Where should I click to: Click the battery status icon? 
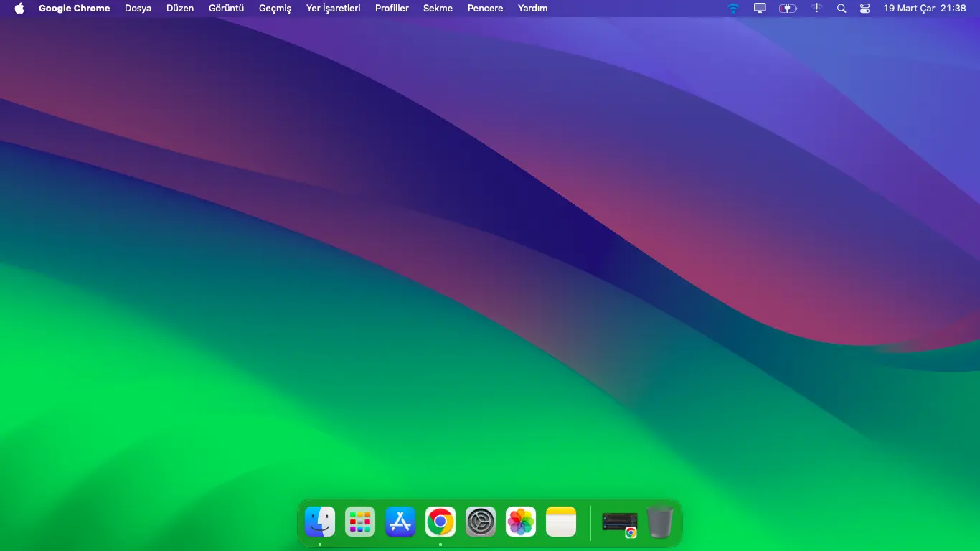pyautogui.click(x=788, y=9)
